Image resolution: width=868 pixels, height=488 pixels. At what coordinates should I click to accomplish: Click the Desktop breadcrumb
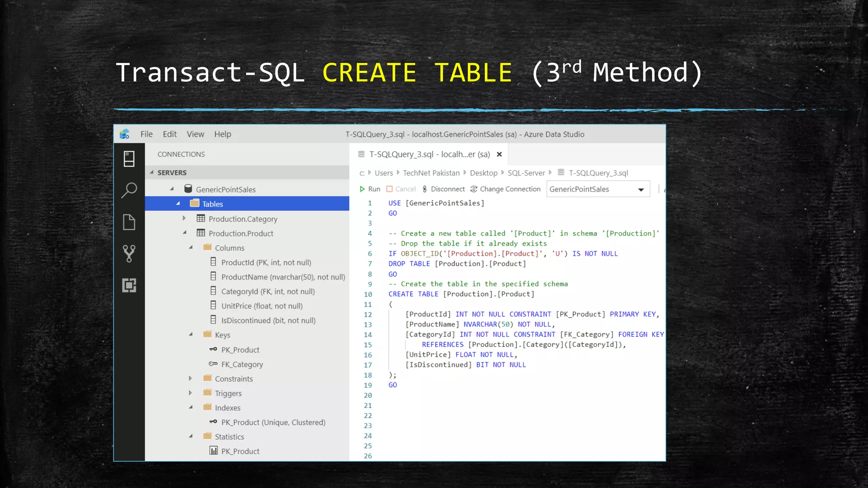click(x=484, y=173)
